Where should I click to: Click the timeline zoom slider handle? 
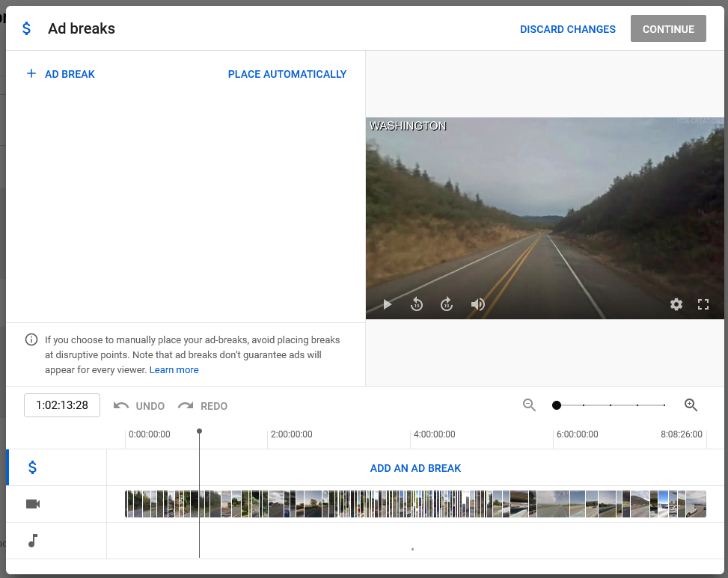pyautogui.click(x=557, y=405)
